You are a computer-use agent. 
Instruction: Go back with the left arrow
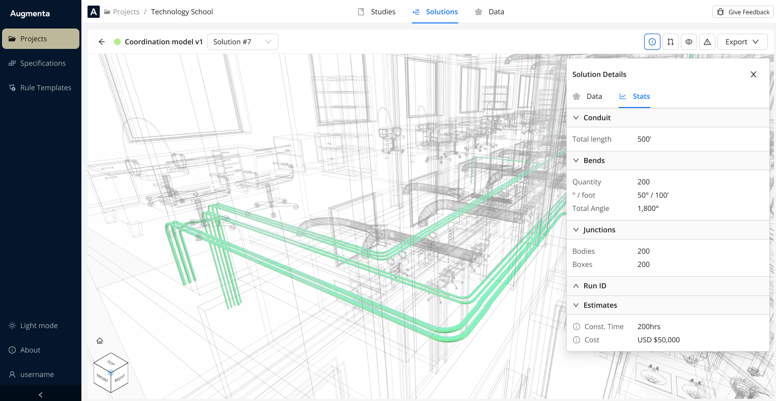pos(102,42)
